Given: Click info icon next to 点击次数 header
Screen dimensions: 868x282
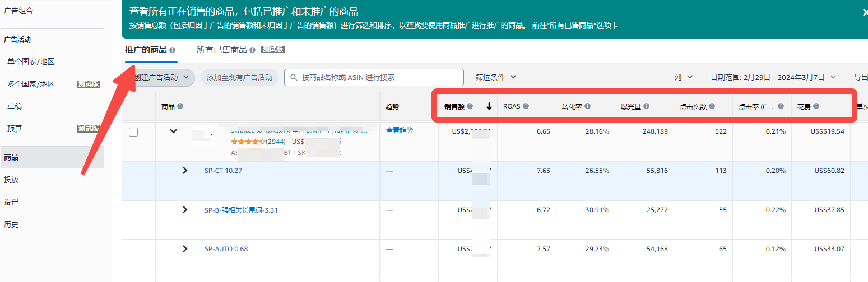Looking at the screenshot, I should [712, 106].
